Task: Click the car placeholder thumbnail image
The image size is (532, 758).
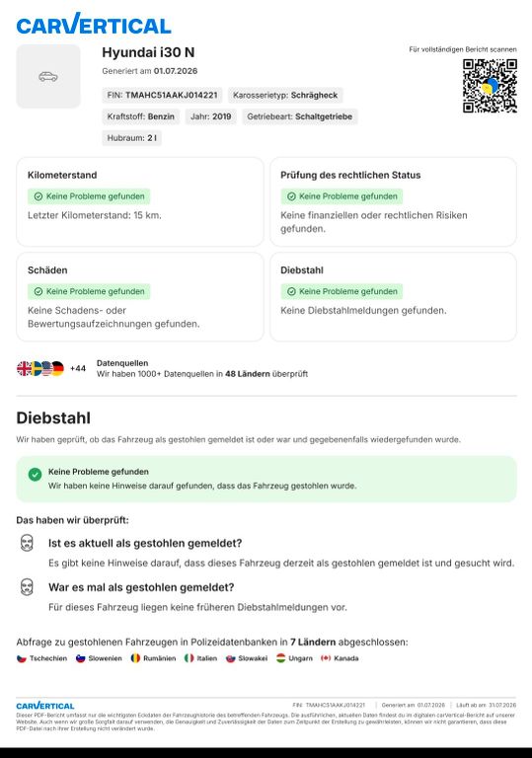Action: [48, 76]
